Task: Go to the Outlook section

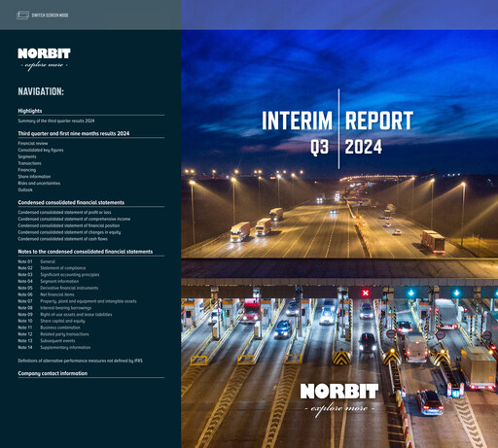Action: 25,190
